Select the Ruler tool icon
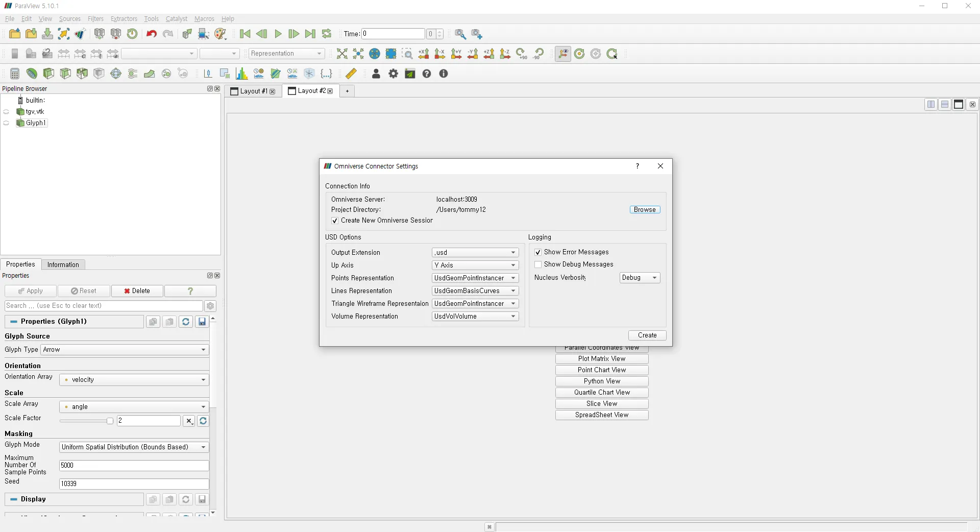980x532 pixels. point(351,74)
